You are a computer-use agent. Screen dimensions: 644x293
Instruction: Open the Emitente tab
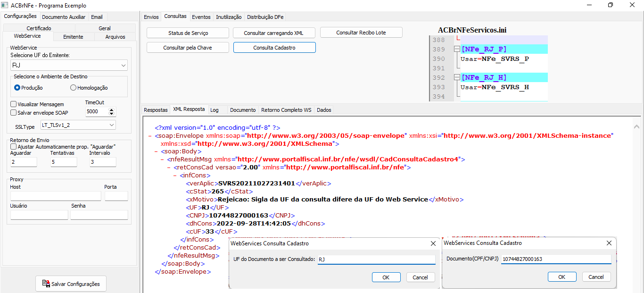(x=73, y=37)
